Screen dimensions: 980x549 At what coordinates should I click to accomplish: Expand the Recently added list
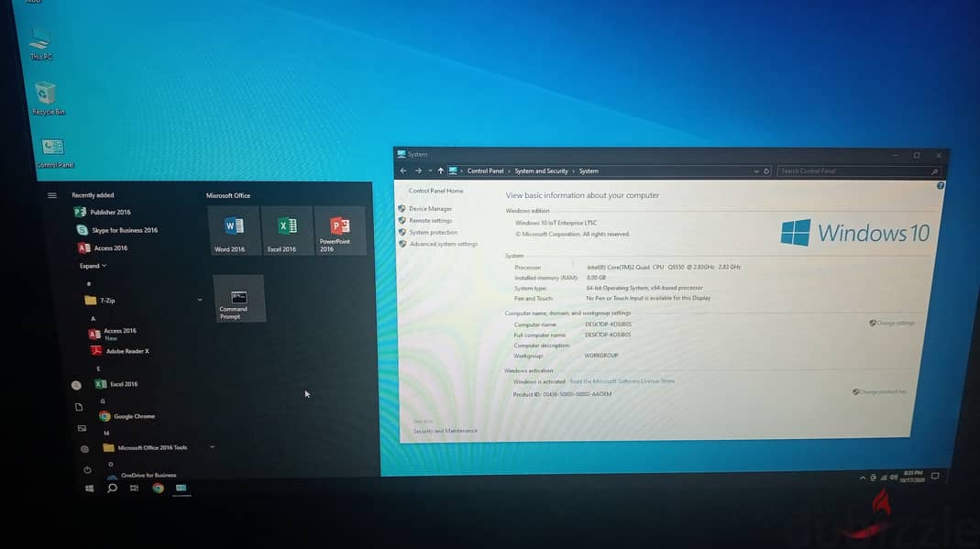pyautogui.click(x=93, y=266)
